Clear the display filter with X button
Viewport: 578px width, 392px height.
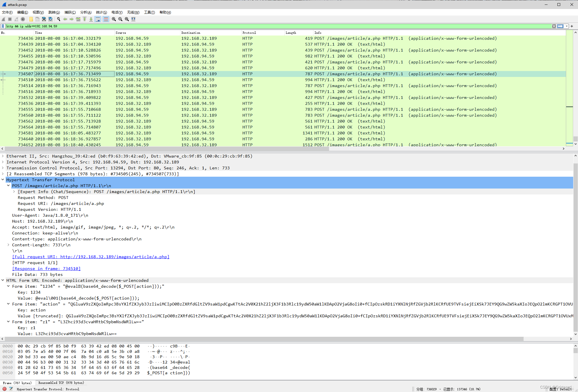[x=554, y=26]
